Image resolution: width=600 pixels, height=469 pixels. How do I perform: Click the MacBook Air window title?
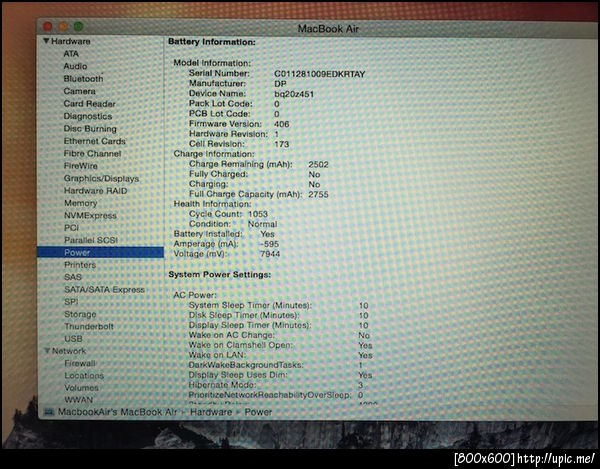(x=328, y=29)
